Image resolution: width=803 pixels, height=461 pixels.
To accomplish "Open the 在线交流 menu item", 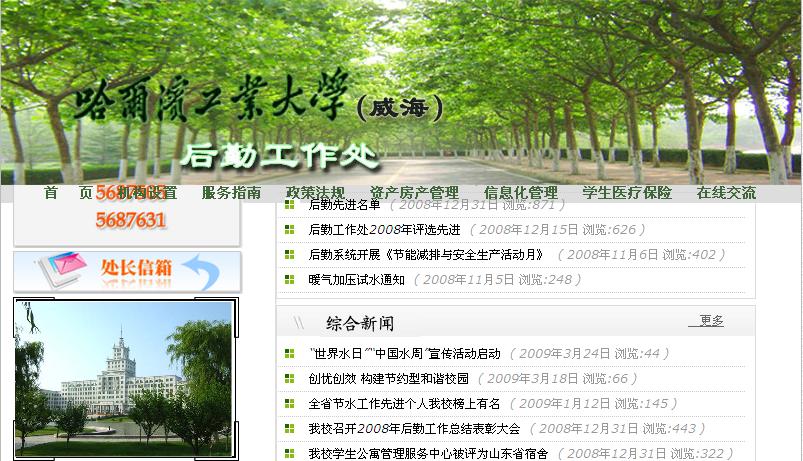I will (x=726, y=193).
